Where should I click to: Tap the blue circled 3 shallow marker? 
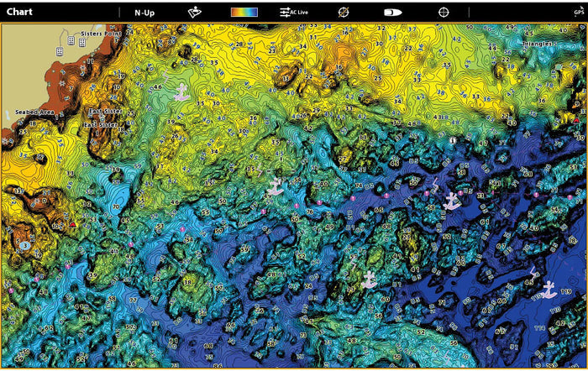[24, 246]
